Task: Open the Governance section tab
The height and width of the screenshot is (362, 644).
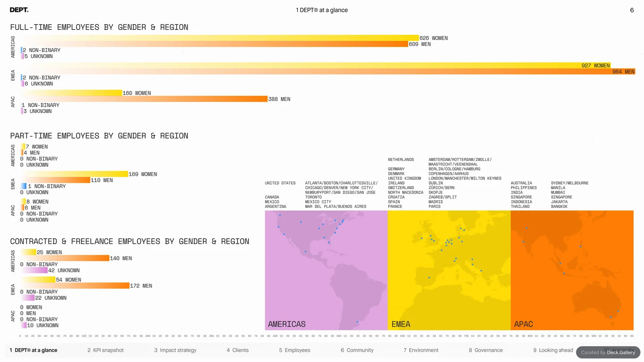Action: tap(486, 350)
